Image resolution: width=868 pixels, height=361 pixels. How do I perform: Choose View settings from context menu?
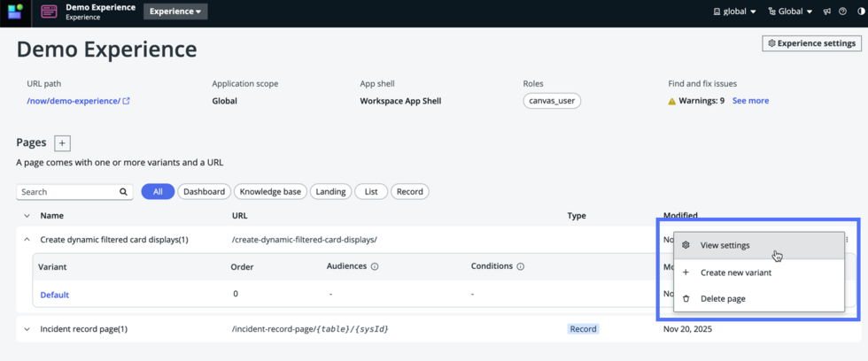coord(759,245)
